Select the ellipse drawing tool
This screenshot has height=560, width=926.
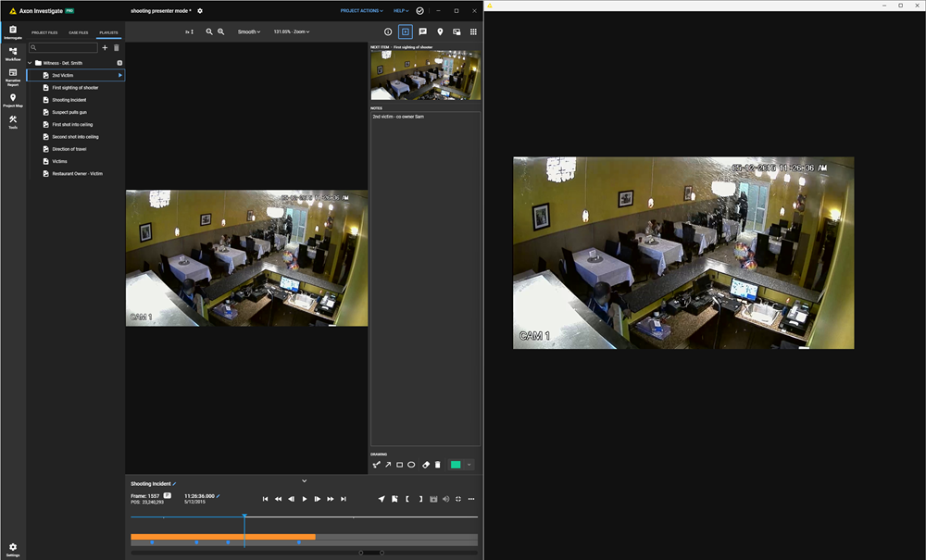click(x=412, y=465)
